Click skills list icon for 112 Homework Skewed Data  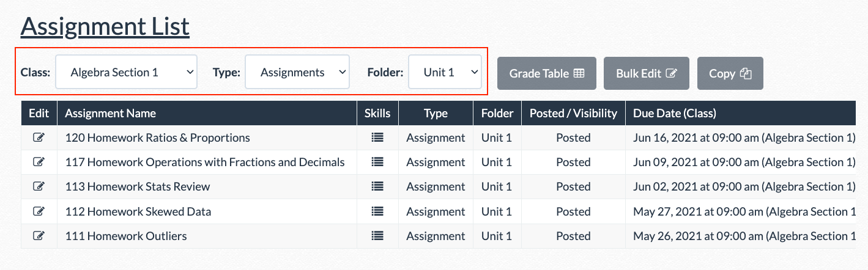377,211
